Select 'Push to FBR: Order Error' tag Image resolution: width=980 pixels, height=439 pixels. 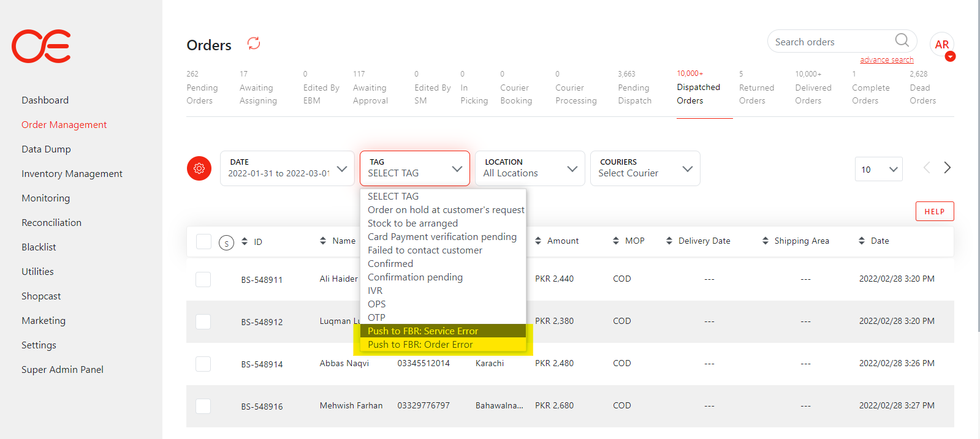(420, 345)
